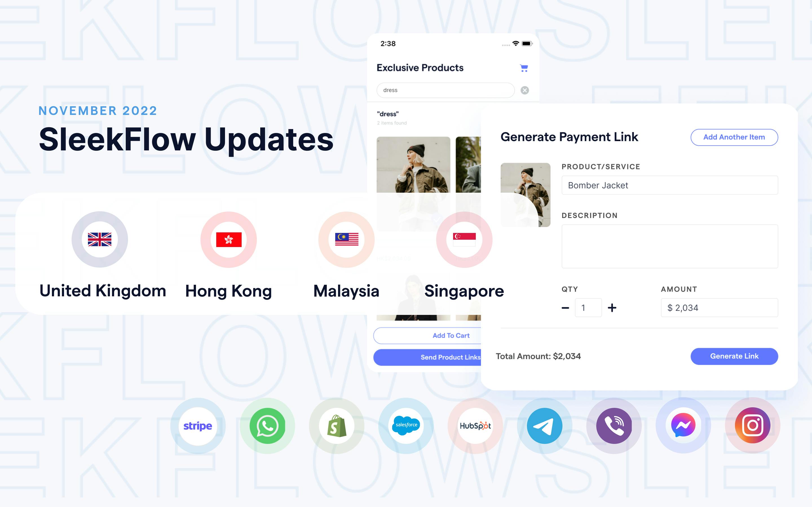Viewport: 812px width, 507px height.
Task: Select the Salesforce integration icon
Action: coord(406,425)
